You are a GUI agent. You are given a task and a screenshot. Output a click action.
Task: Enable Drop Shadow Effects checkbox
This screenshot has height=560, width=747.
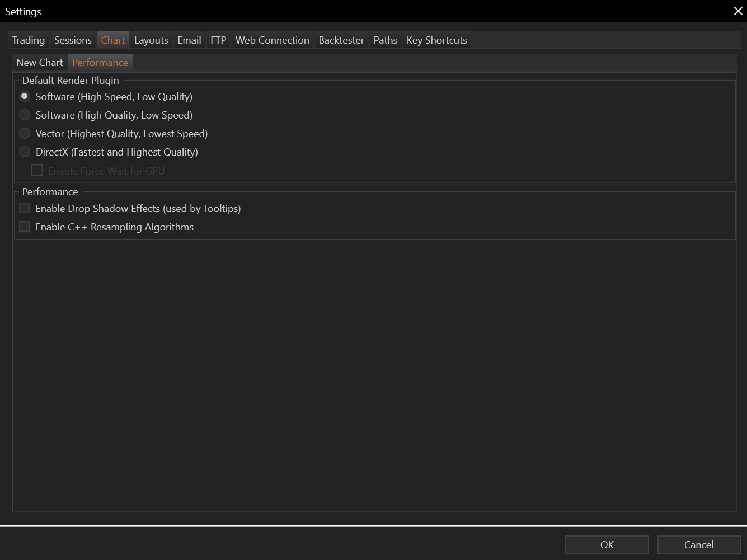[x=25, y=209]
